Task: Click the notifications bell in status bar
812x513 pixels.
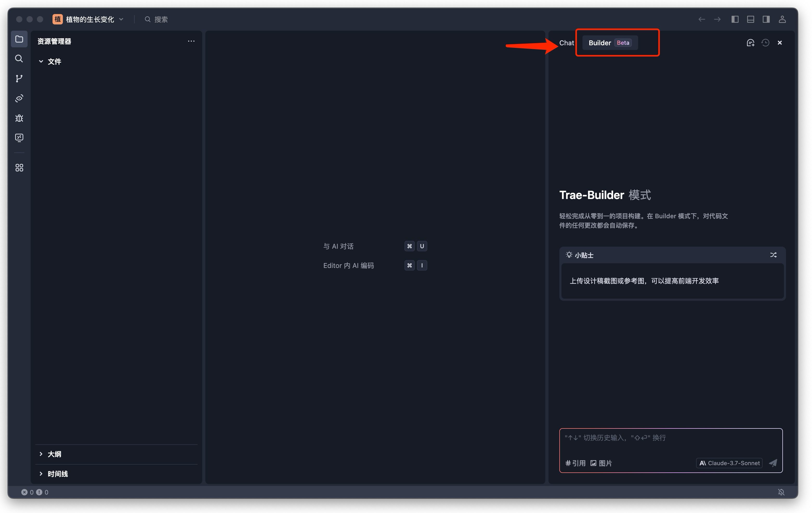Action: point(781,492)
